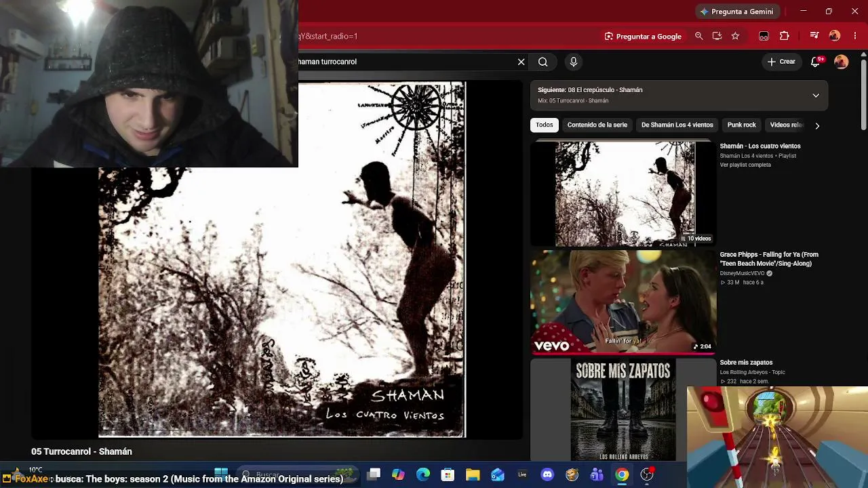The image size is (868, 488).
Task: Select the Punk rock filter chip
Action: pos(741,125)
